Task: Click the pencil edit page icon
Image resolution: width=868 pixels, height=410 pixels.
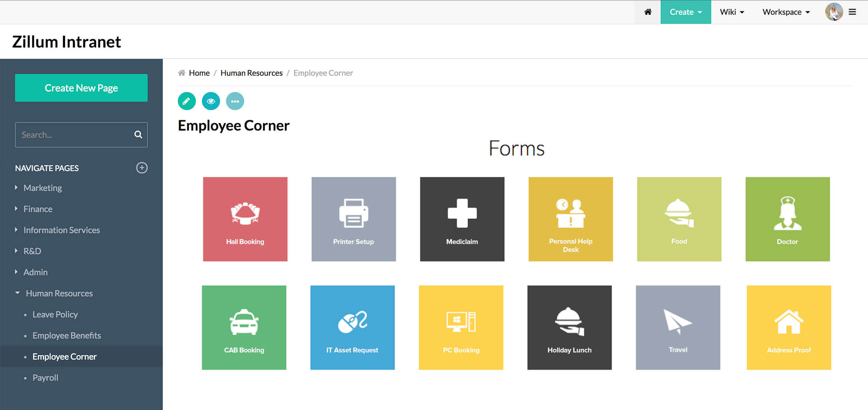Action: [187, 101]
